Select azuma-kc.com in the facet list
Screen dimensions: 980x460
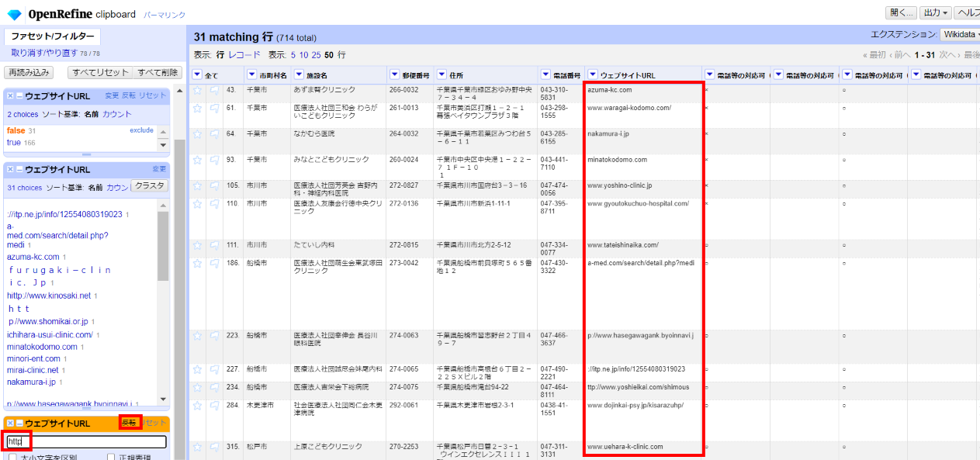click(x=33, y=257)
